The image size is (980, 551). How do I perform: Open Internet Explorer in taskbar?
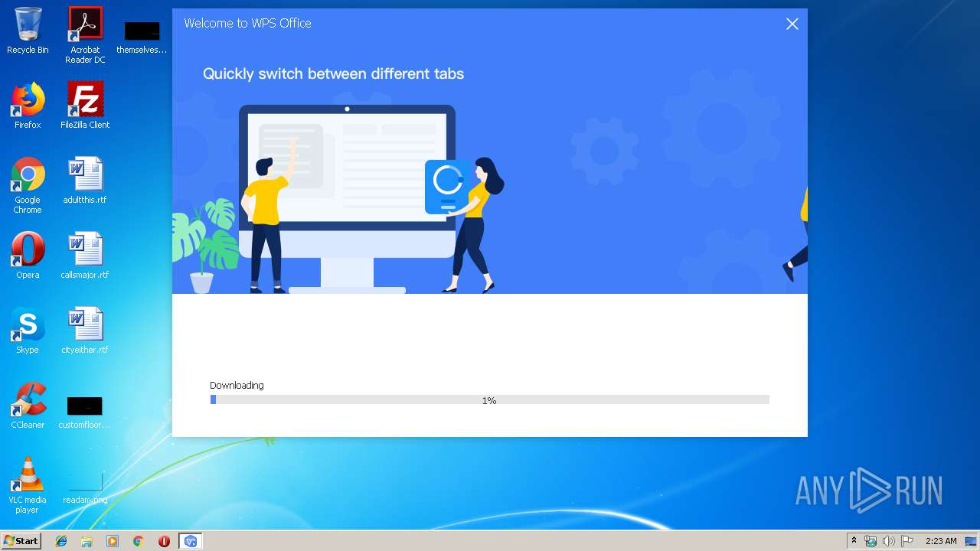pyautogui.click(x=61, y=541)
